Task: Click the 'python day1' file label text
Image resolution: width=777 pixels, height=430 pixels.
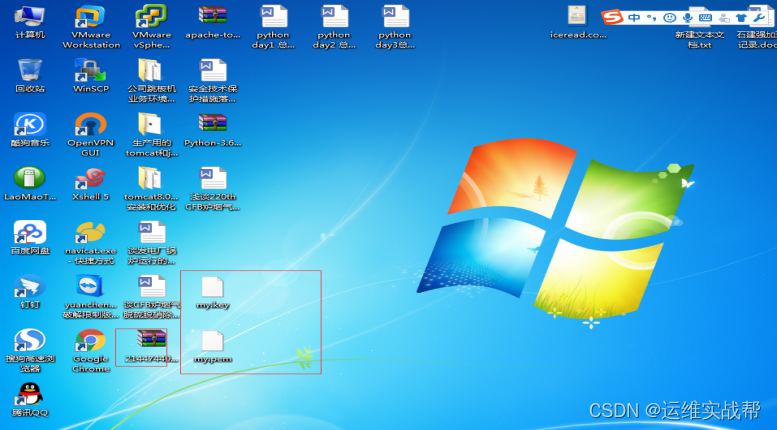Action: click(x=274, y=40)
